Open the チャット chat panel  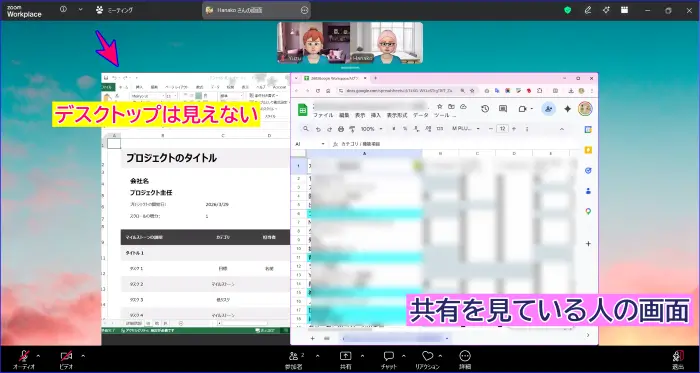point(389,360)
